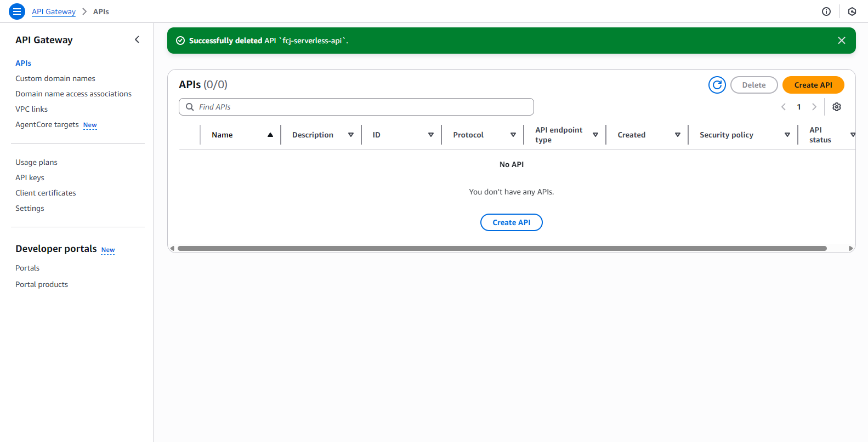Open Custom domain names page
Image resolution: width=868 pixels, height=442 pixels.
[55, 78]
